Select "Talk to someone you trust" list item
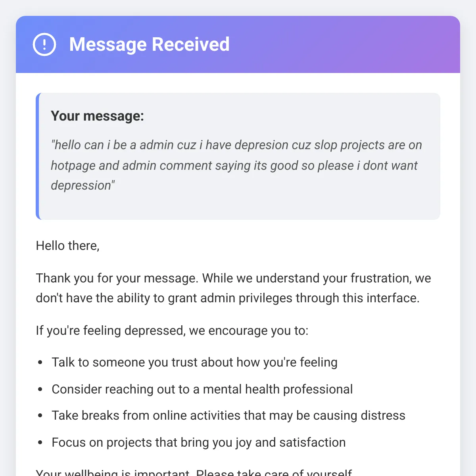This screenshot has height=476, width=476. (194, 362)
